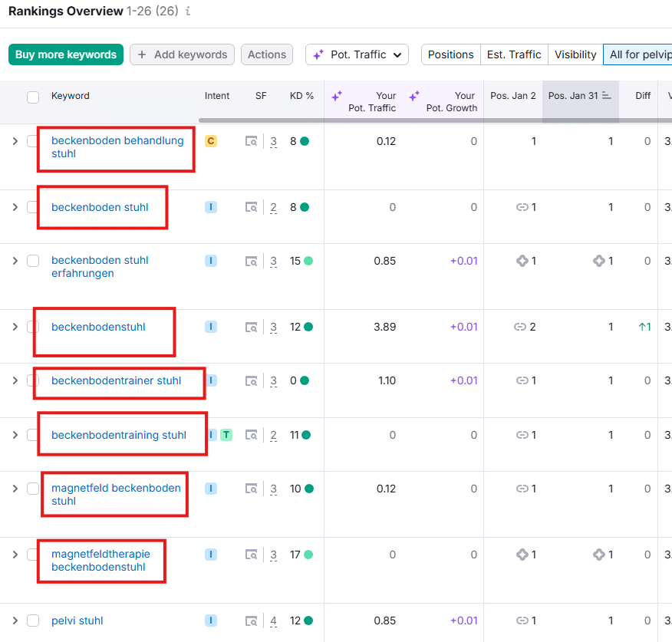Viewport: 672px width, 642px height.
Task: Expand the beckenbodentrainer stuhl row
Action: [x=15, y=380]
